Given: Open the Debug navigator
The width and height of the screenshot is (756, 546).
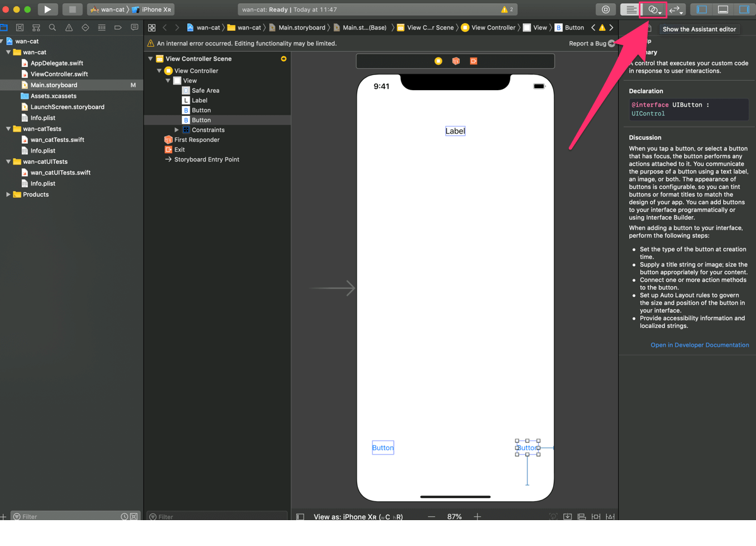Looking at the screenshot, I should click(x=101, y=28).
